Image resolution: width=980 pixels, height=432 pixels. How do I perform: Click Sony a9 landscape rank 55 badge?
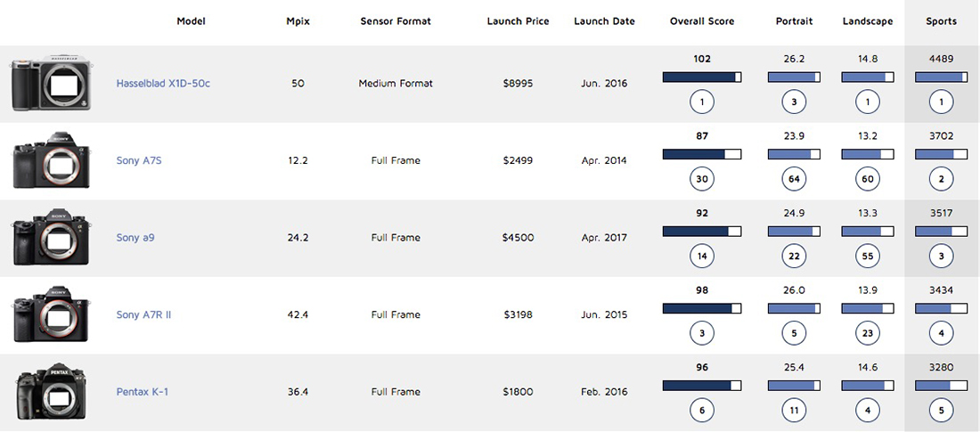pos(866,257)
